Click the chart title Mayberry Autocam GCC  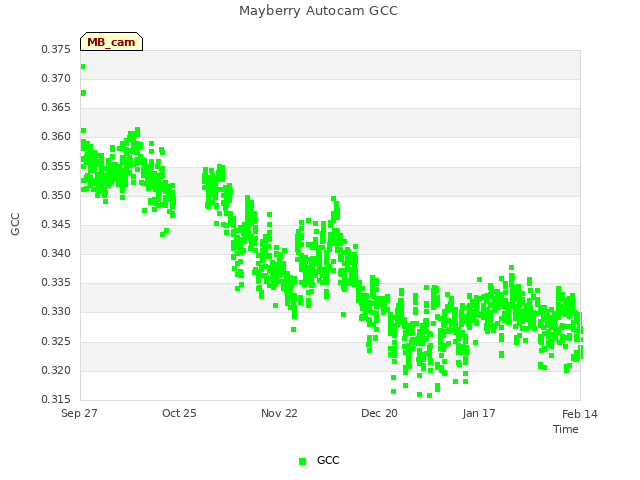318,11
